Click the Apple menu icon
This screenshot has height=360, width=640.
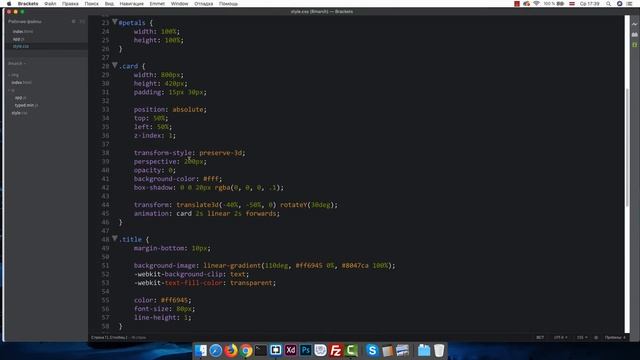(x=9, y=4)
